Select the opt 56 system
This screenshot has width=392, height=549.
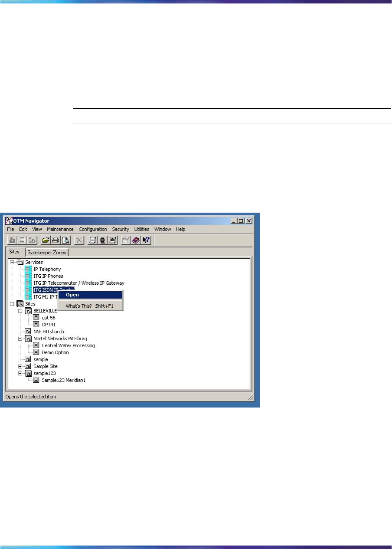[49, 318]
